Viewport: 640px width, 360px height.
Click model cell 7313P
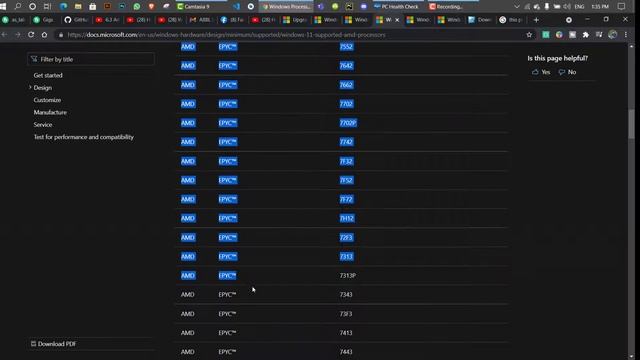pos(348,276)
